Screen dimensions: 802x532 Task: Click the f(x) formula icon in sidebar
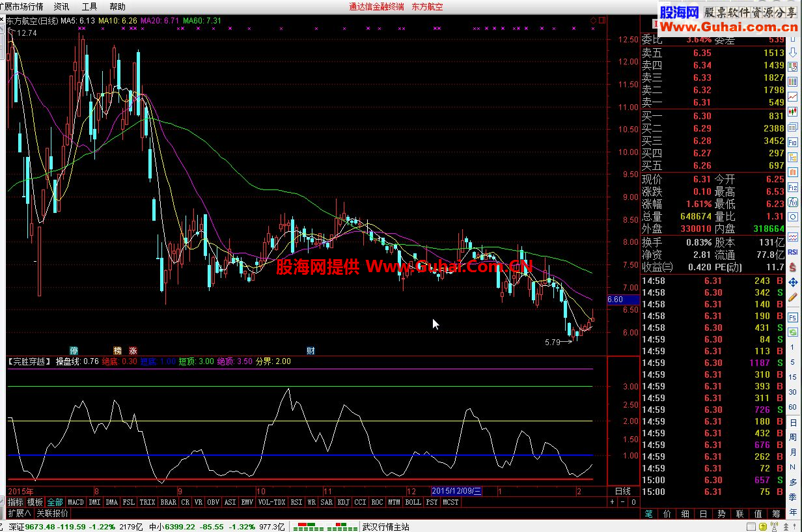click(x=793, y=203)
